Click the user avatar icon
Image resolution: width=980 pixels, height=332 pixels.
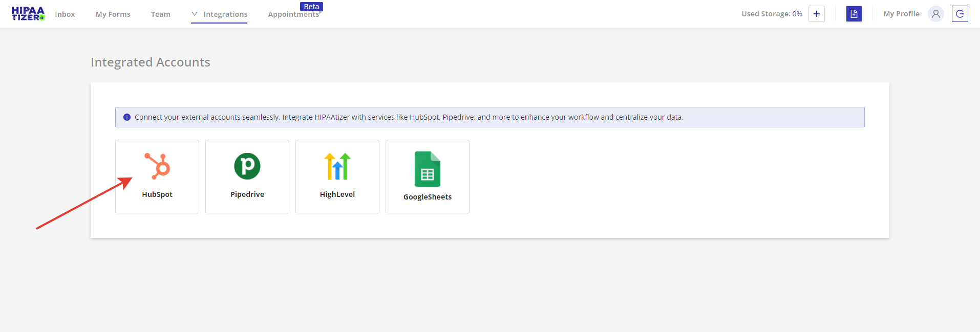936,14
